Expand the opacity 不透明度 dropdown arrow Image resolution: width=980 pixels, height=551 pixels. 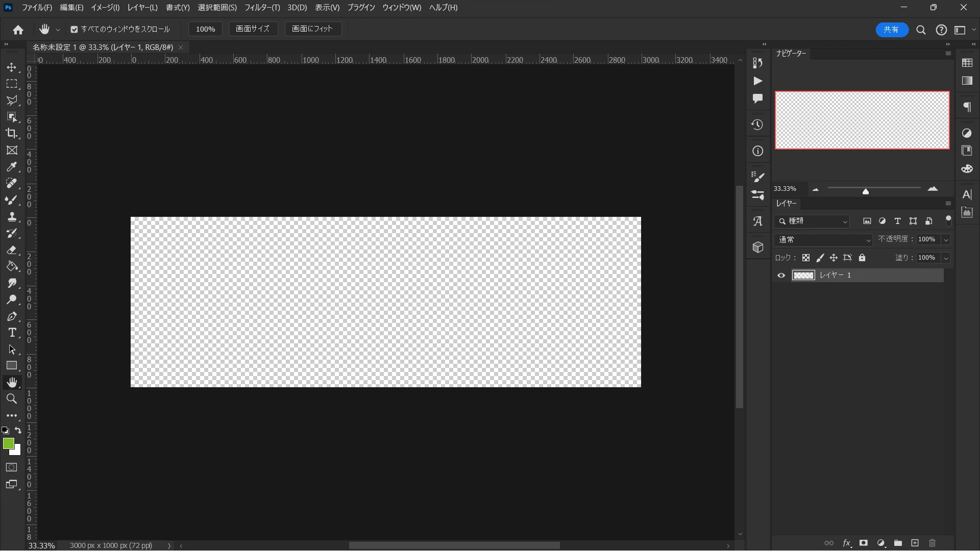946,240
